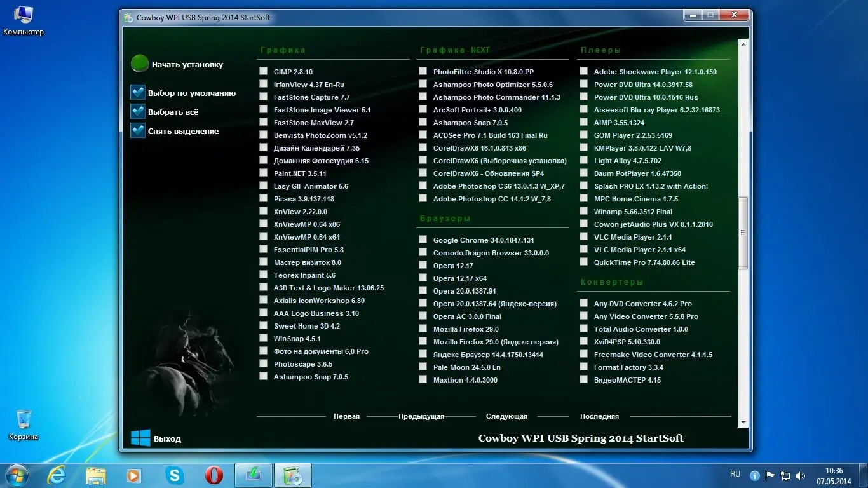Click the Teorex Inpaint 5.6 label

(x=304, y=275)
